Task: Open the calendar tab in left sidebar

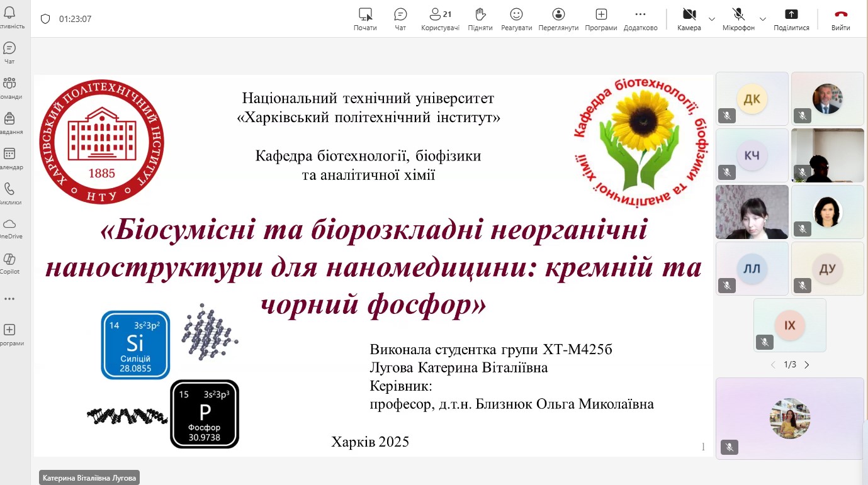Action: (x=9, y=157)
